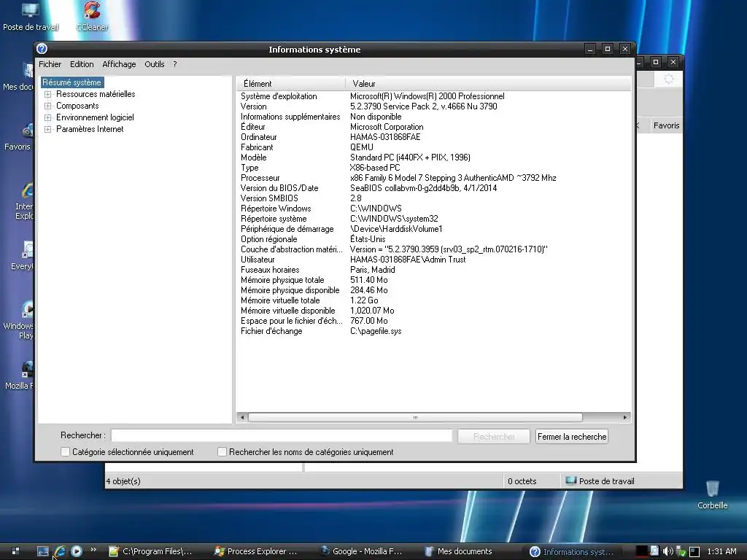Select the Ordinateur row
Viewport: 747px width, 560px height.
(x=433, y=137)
